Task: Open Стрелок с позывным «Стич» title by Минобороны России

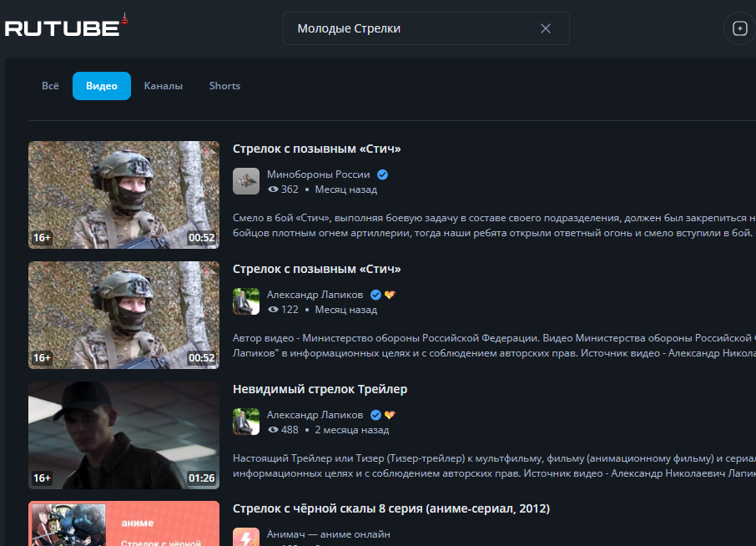Action: 317,149
